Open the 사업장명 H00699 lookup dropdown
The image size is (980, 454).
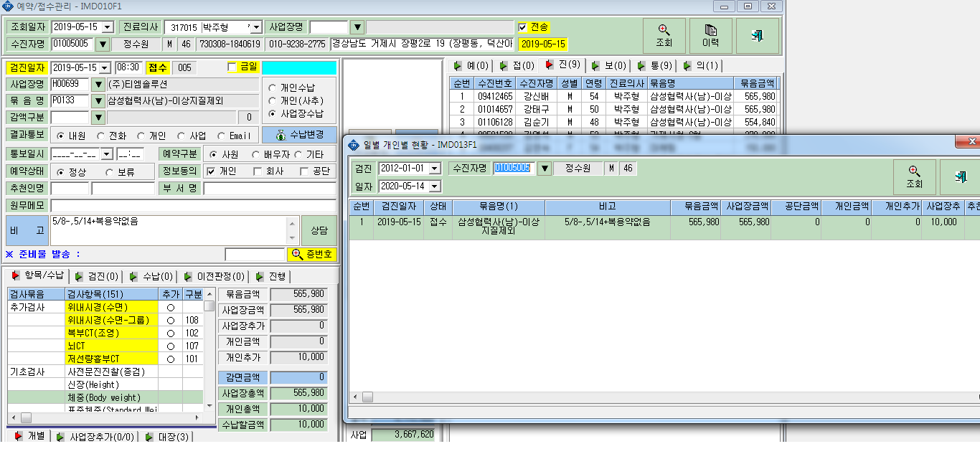[98, 84]
